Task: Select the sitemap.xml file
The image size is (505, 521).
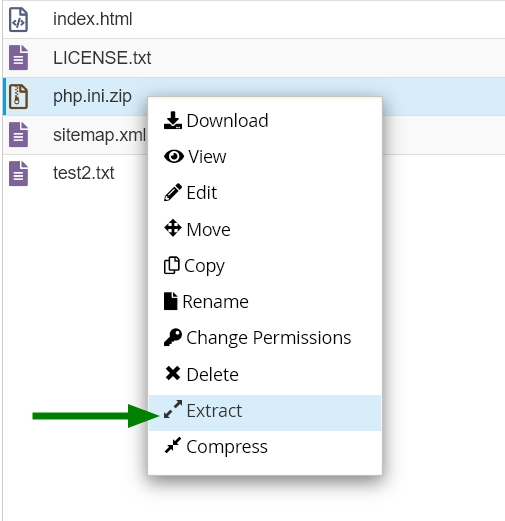Action: (x=99, y=135)
